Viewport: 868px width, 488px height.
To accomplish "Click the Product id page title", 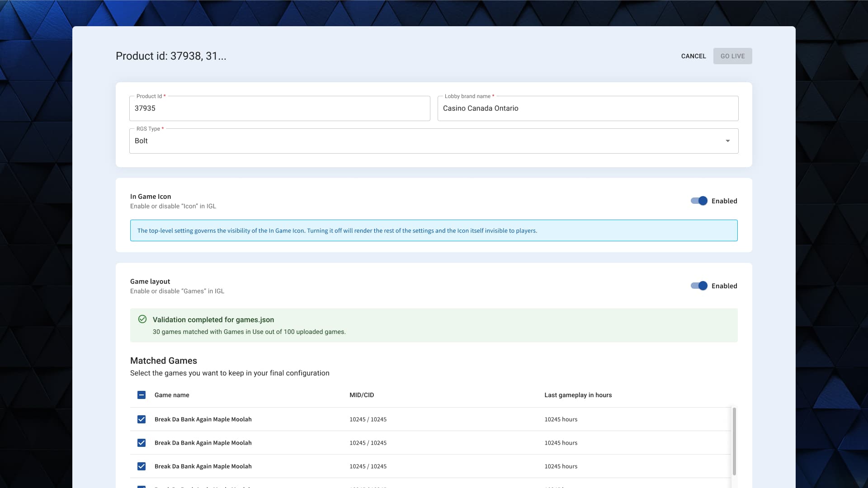I will click(171, 56).
